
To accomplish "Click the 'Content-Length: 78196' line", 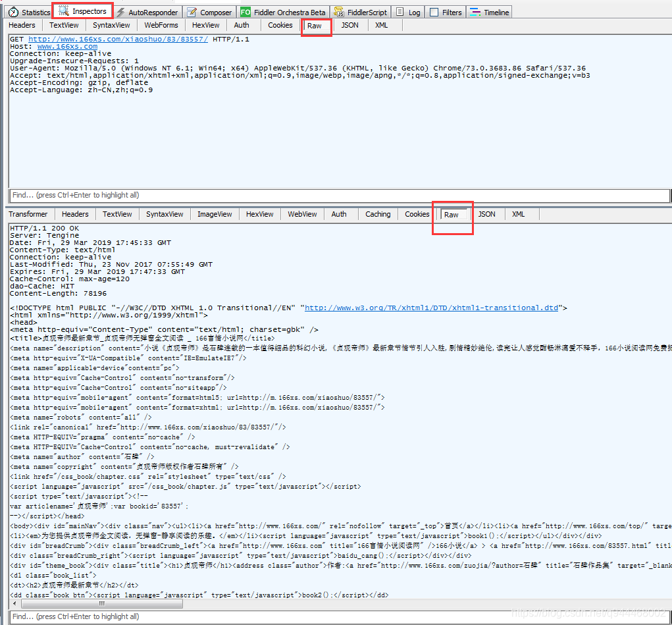I will 58,294.
